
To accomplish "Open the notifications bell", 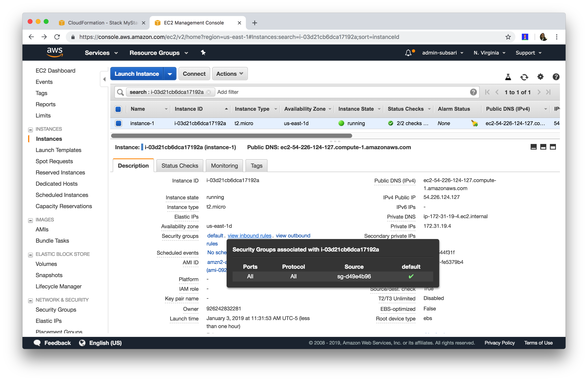I will [408, 53].
